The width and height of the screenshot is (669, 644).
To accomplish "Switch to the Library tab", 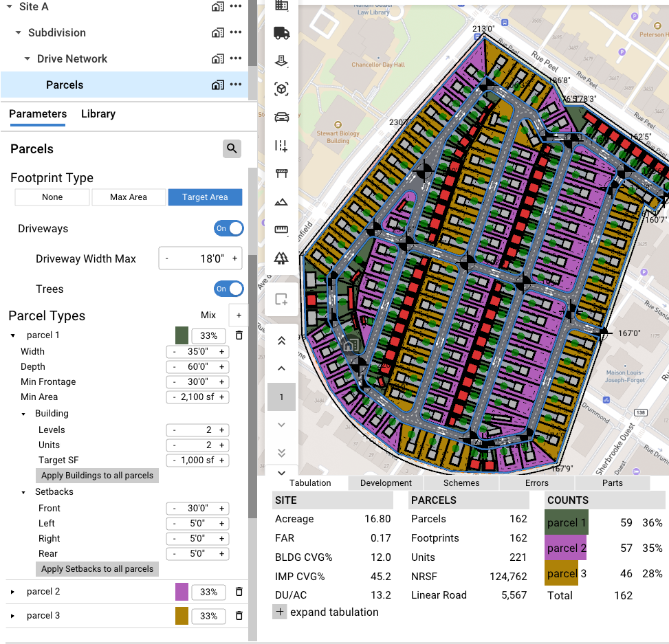I will point(98,114).
